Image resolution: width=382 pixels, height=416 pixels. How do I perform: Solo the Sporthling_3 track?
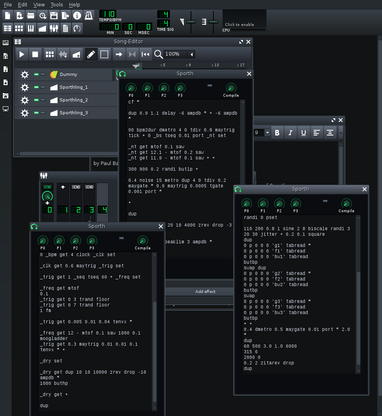[x=43, y=113]
